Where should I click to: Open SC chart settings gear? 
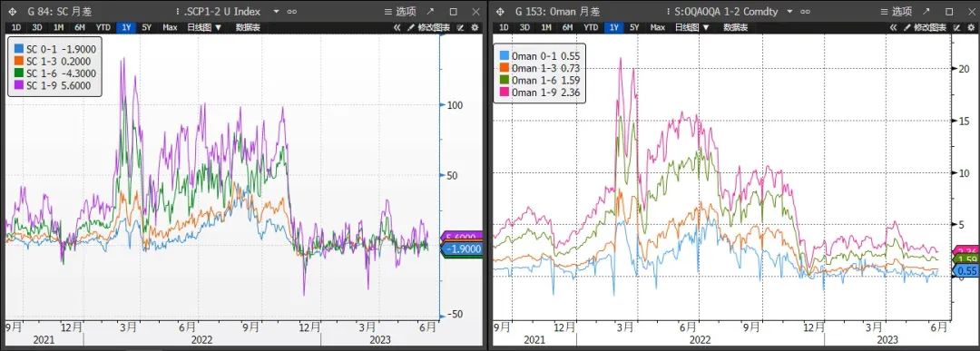[x=475, y=27]
